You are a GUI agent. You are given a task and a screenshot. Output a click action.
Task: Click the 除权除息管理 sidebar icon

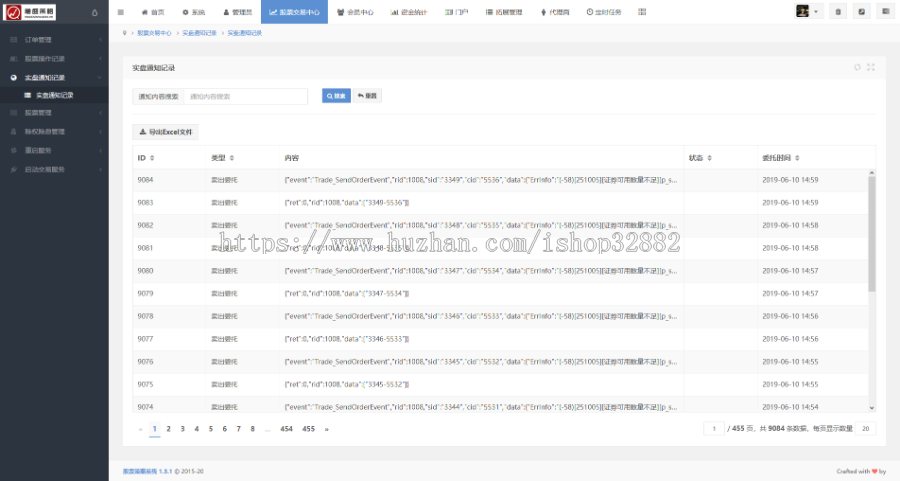tap(14, 131)
